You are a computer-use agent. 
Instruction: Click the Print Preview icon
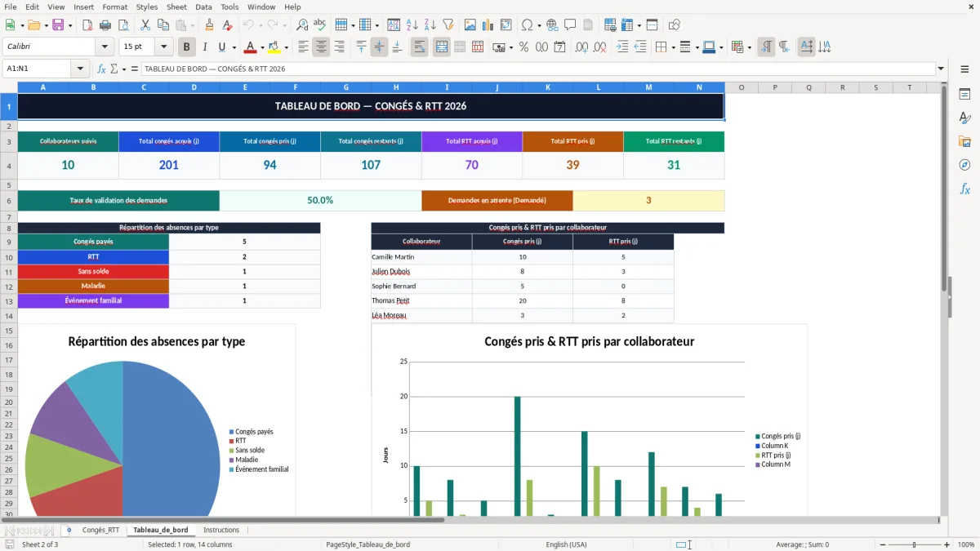pyautogui.click(x=123, y=25)
